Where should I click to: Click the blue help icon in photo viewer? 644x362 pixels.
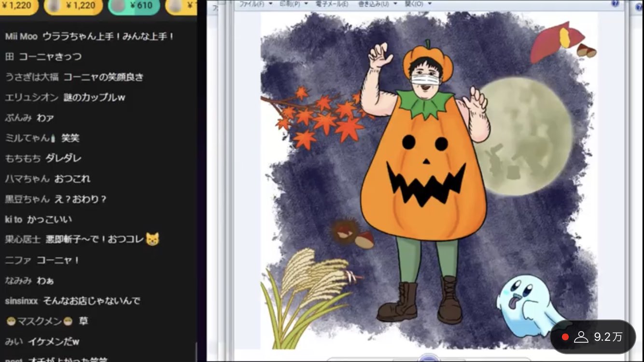(x=615, y=3)
